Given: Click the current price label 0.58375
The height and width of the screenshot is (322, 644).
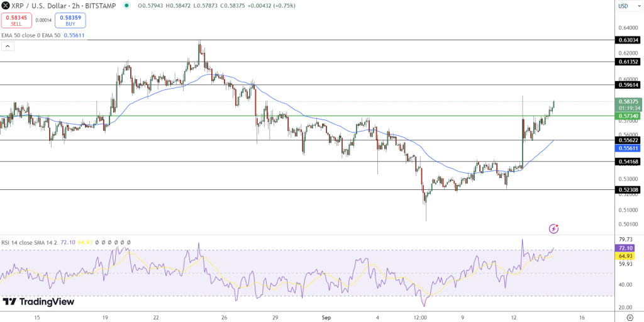Looking at the screenshot, I should [x=628, y=101].
